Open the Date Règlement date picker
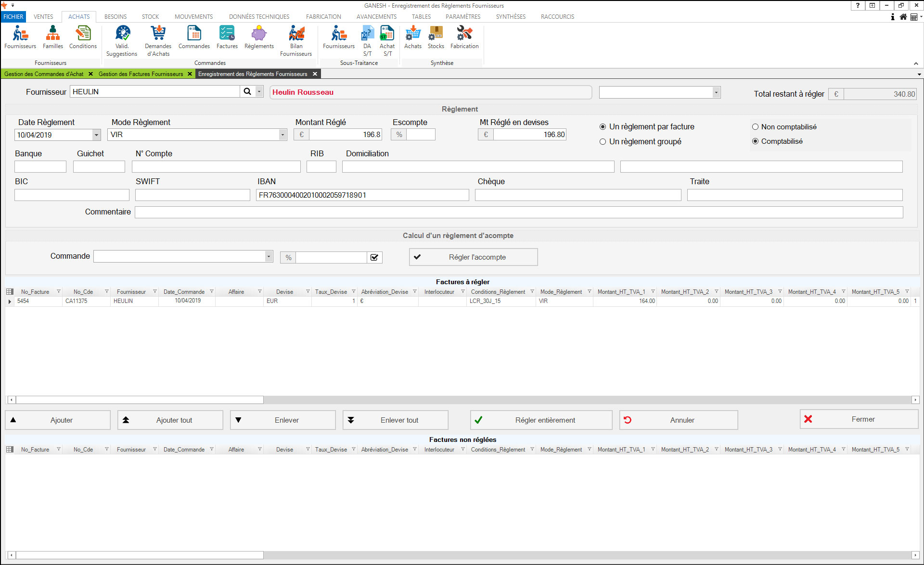 coord(96,135)
